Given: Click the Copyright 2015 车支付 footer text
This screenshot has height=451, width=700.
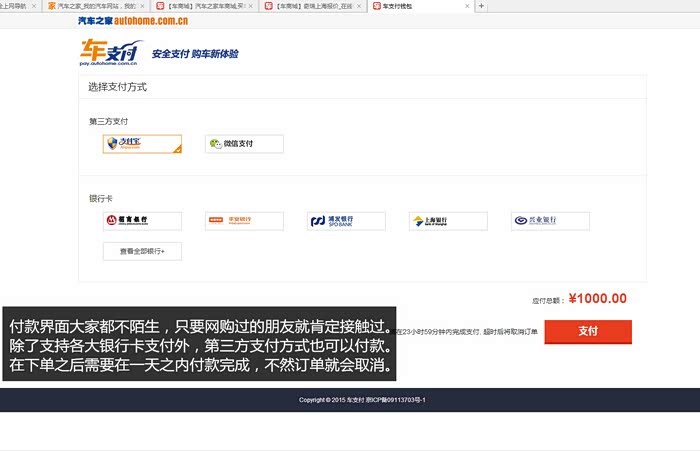Looking at the screenshot, I should [x=362, y=400].
